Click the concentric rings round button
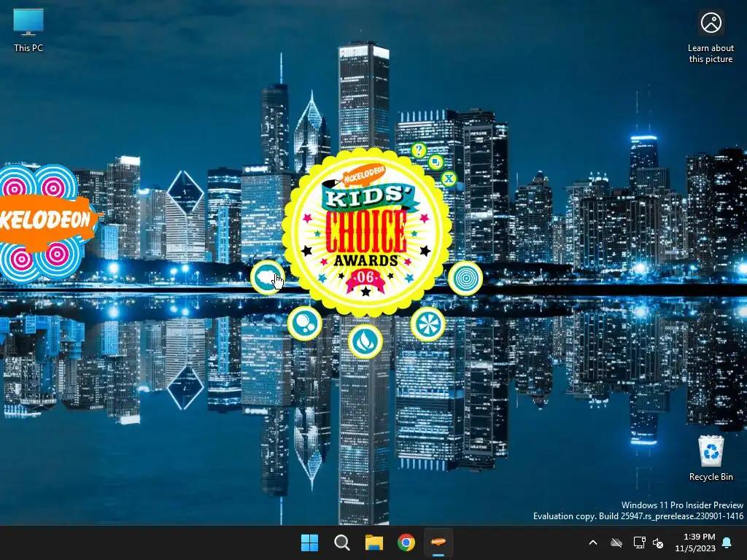 [465, 278]
